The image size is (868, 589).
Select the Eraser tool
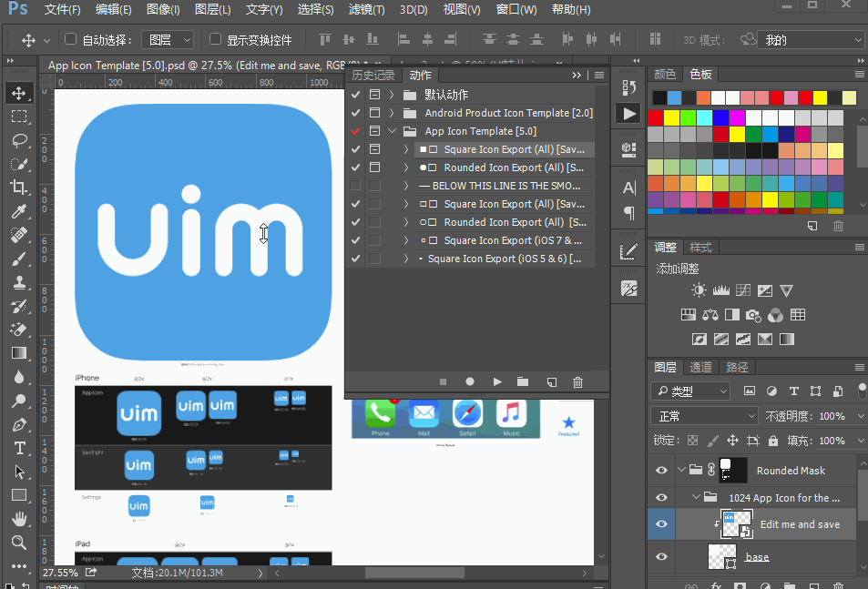[x=19, y=330]
